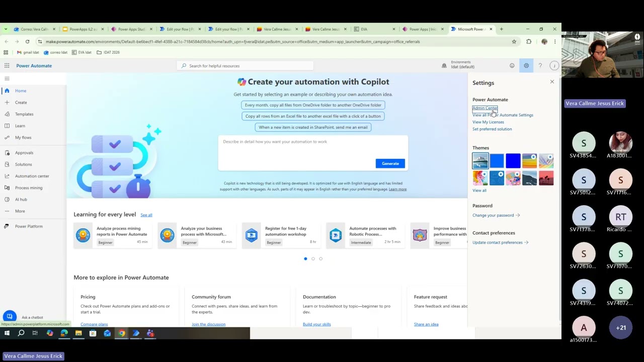
Task: Select the blue solid theme swatch
Action: click(x=497, y=161)
